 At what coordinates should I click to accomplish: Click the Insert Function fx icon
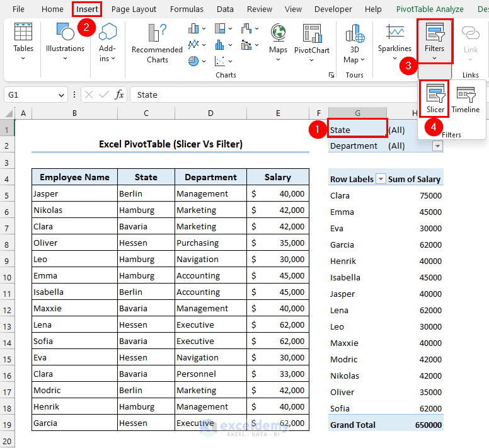pos(119,95)
